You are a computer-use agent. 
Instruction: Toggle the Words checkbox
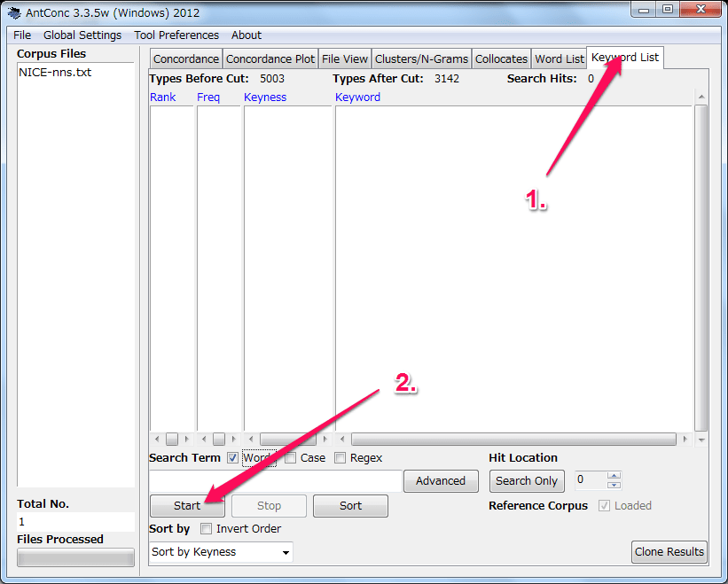coord(232,458)
